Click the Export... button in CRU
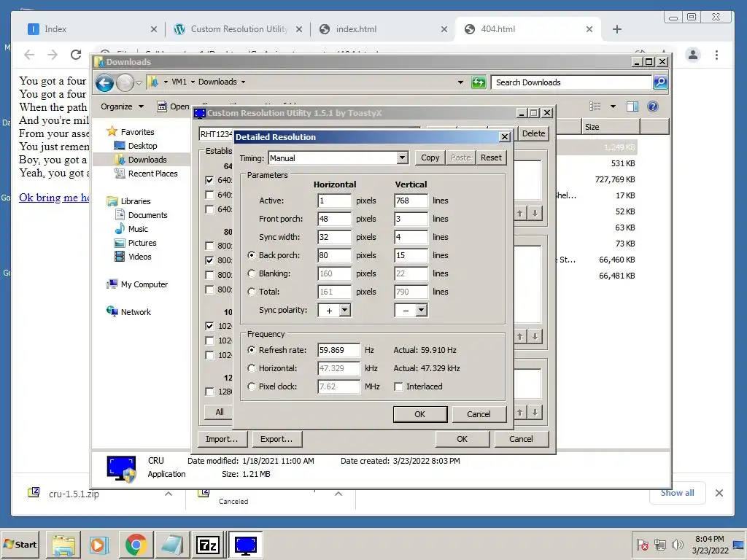Screen dimensions: 747x560 click(x=276, y=439)
